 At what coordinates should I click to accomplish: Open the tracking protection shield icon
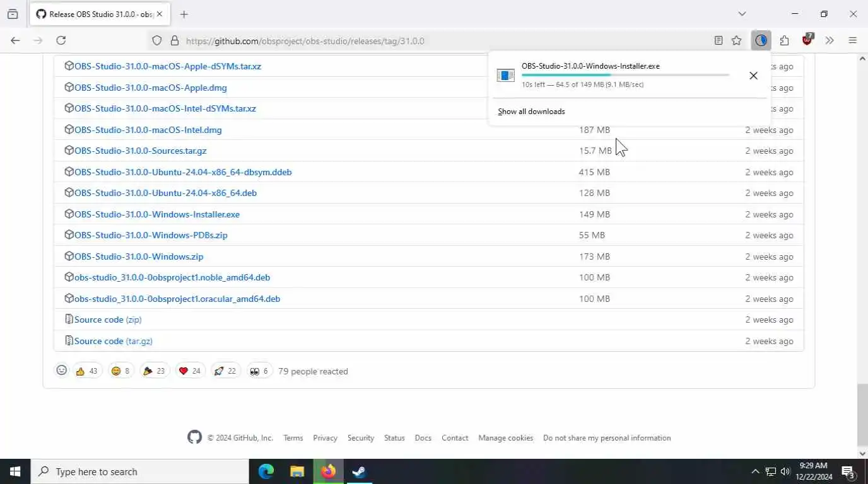coord(157,40)
